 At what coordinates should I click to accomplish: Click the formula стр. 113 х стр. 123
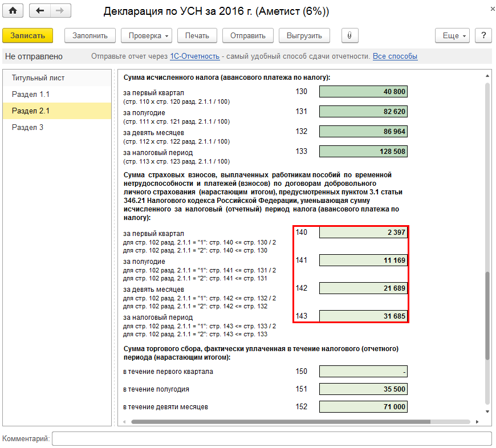coord(177,161)
